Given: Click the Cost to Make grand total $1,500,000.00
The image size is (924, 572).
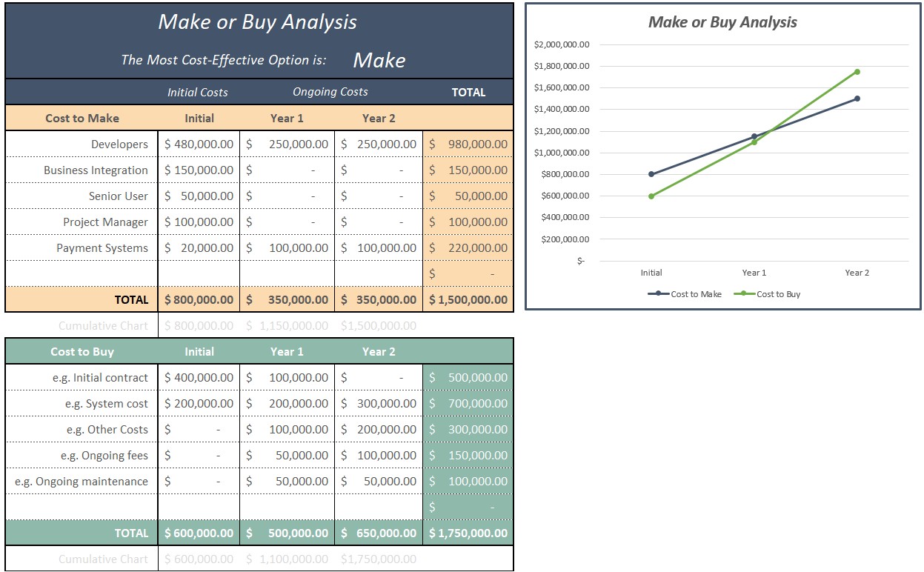Looking at the screenshot, I should 468,300.
